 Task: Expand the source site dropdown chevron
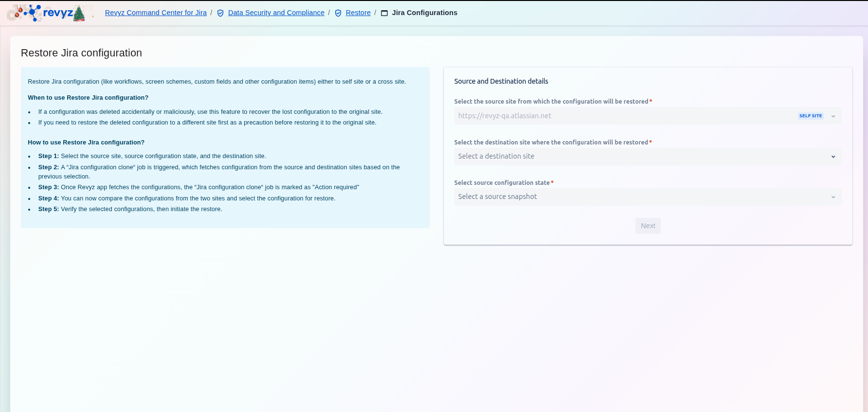(x=833, y=116)
